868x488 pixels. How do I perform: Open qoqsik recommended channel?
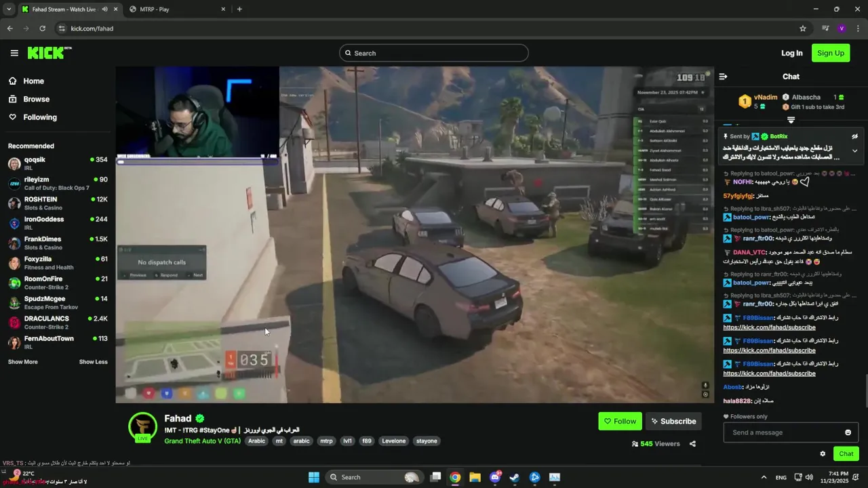(x=58, y=163)
